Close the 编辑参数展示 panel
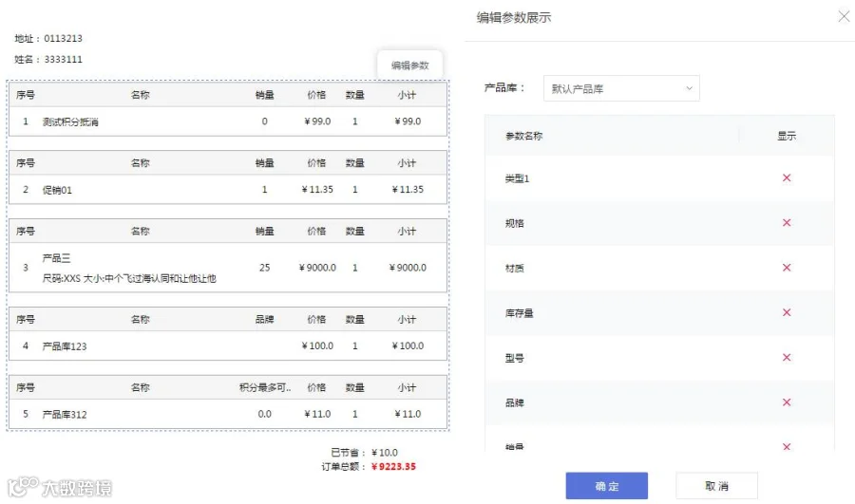The image size is (855, 504). (x=844, y=17)
